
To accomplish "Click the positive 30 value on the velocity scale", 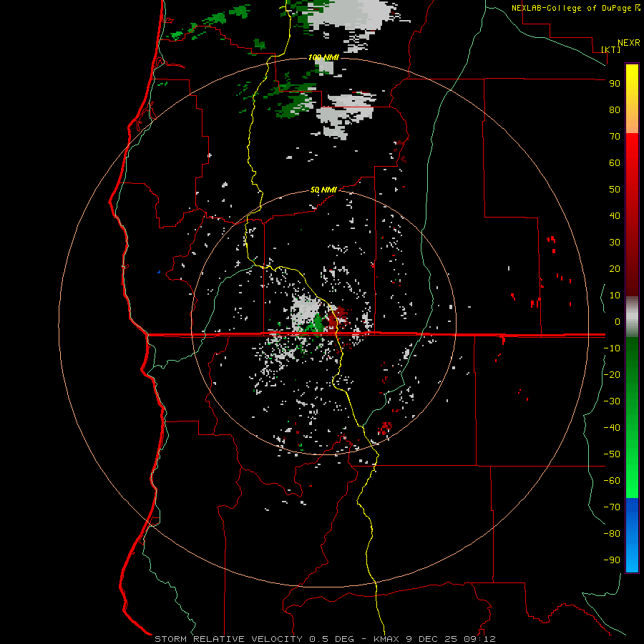I will (x=615, y=243).
